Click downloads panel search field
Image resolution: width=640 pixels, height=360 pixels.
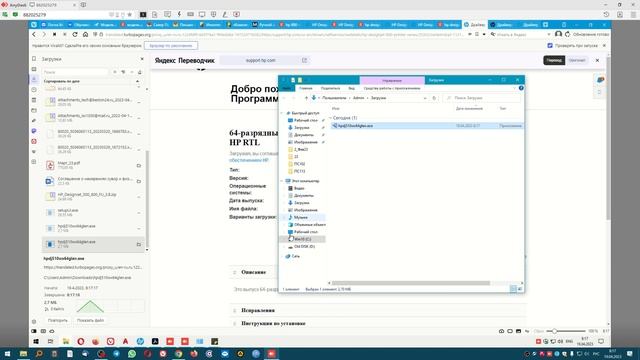(x=76, y=72)
